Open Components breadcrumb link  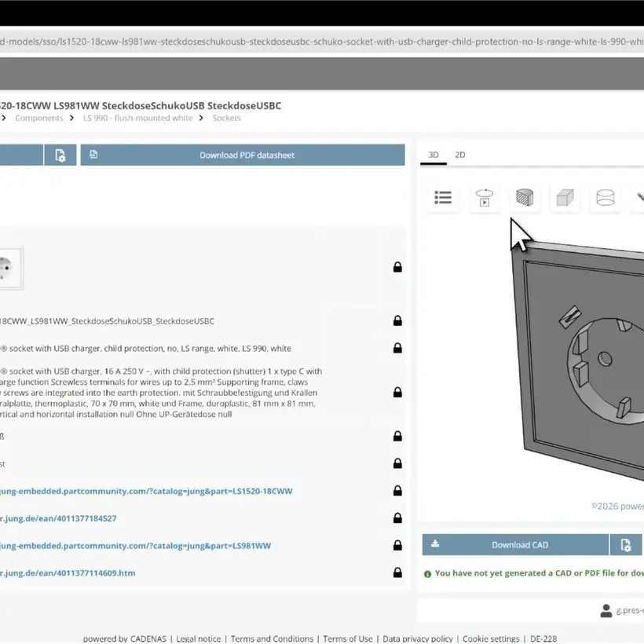click(39, 118)
